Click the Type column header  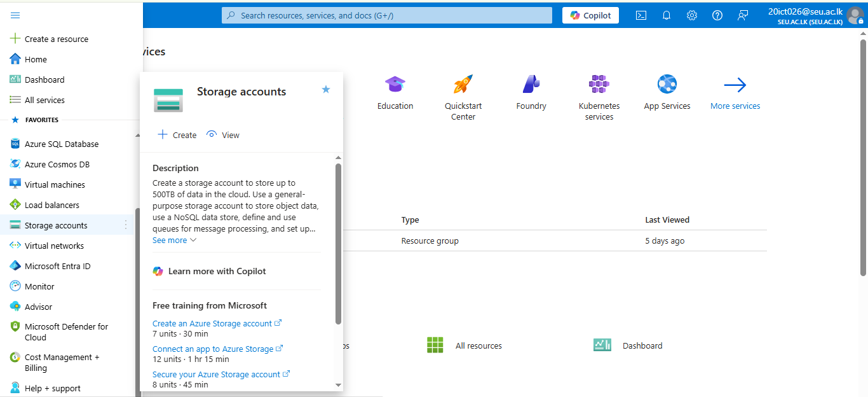(x=410, y=219)
